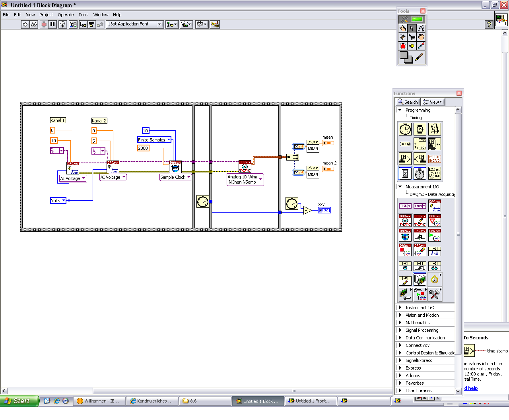Open the Windows Start menu
This screenshot has height=420, width=509.
(x=19, y=401)
